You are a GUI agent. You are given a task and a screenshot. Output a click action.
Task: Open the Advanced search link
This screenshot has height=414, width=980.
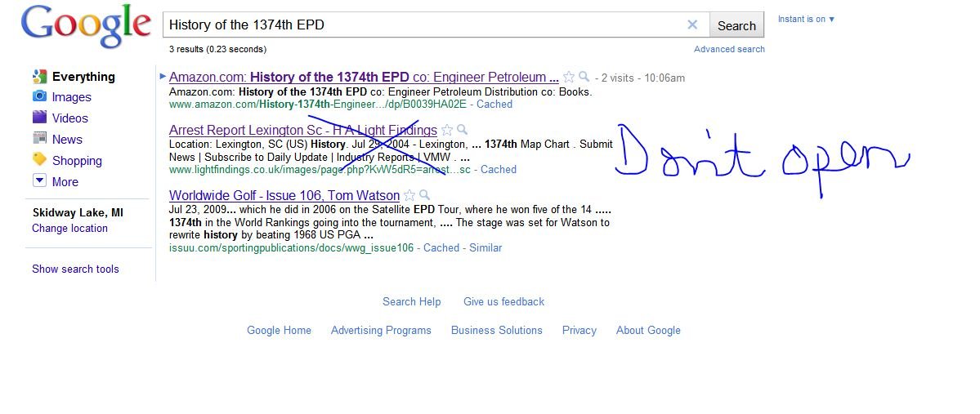(729, 49)
